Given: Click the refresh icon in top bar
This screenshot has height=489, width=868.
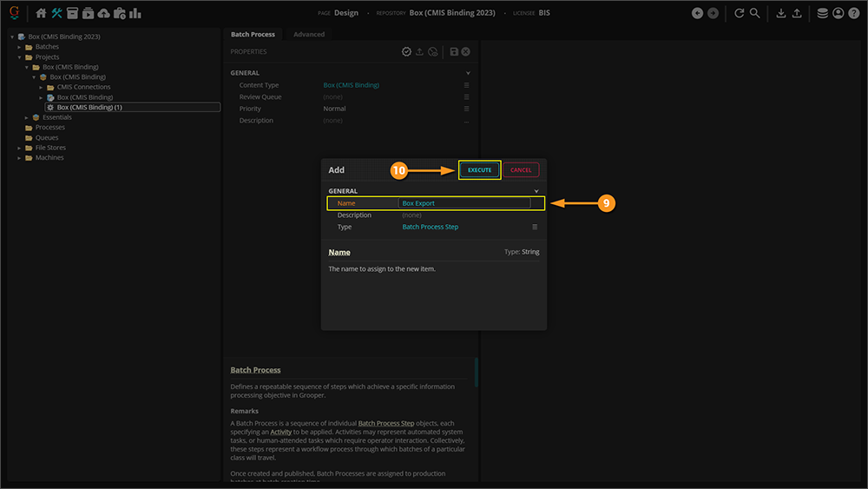Looking at the screenshot, I should [739, 13].
